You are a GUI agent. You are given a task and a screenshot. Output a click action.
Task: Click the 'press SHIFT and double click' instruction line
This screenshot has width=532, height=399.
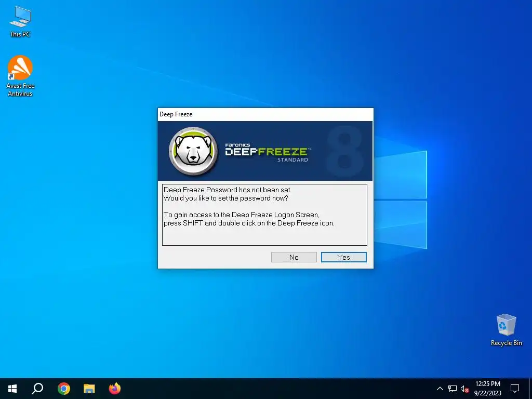coord(249,223)
